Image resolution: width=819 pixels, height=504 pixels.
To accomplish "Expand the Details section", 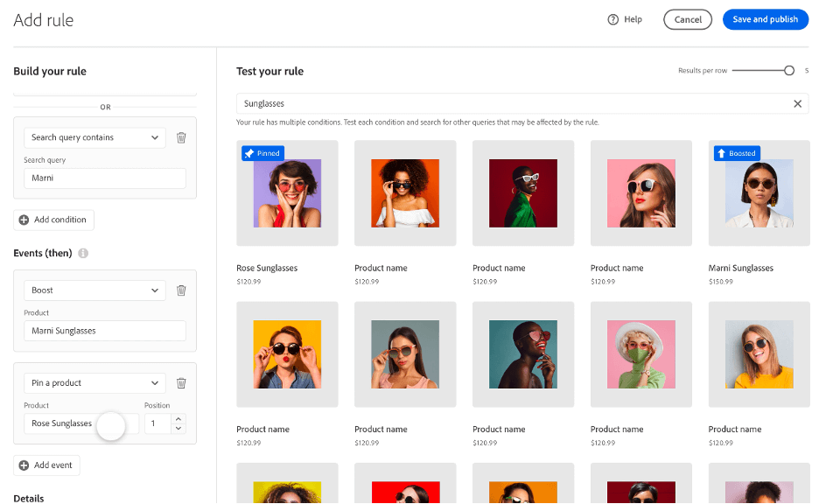I will click(x=29, y=498).
